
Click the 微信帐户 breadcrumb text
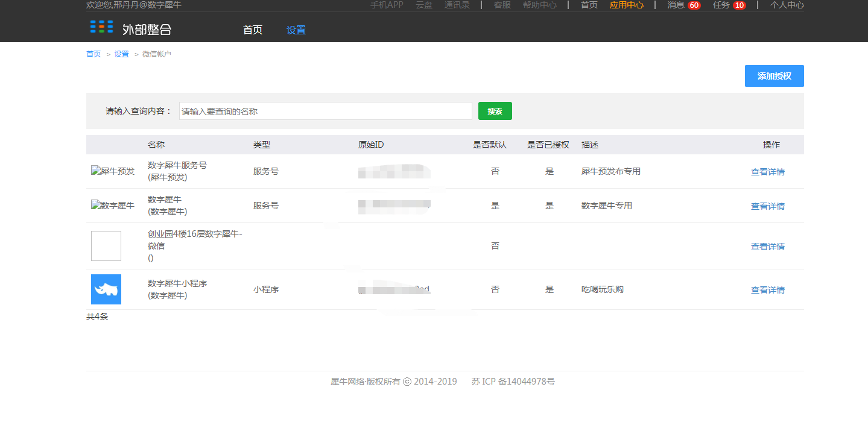157,54
